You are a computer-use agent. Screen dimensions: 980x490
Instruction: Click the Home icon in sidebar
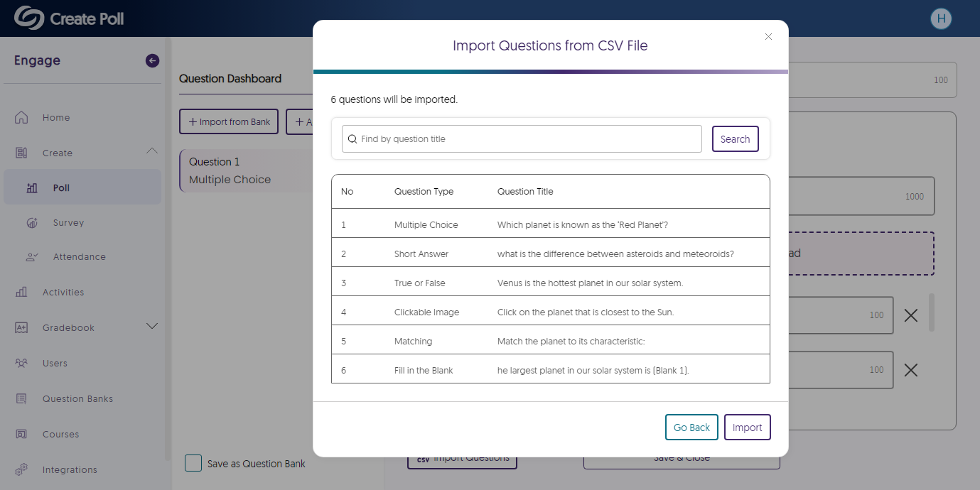click(x=21, y=117)
